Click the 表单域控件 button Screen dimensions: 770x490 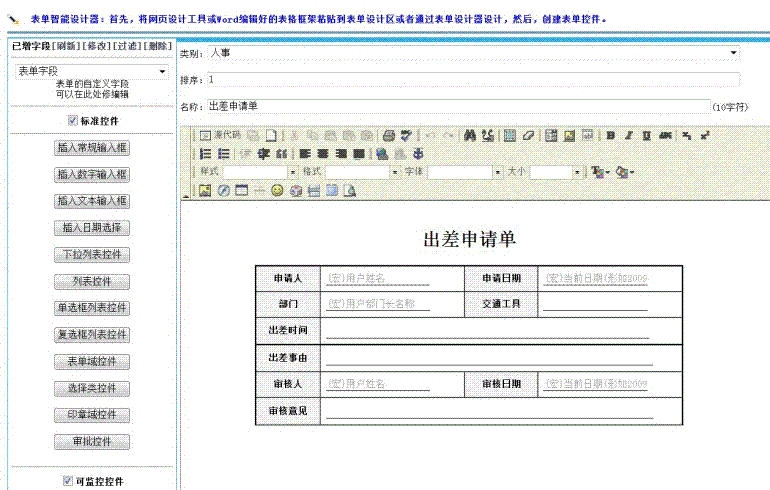(92, 361)
